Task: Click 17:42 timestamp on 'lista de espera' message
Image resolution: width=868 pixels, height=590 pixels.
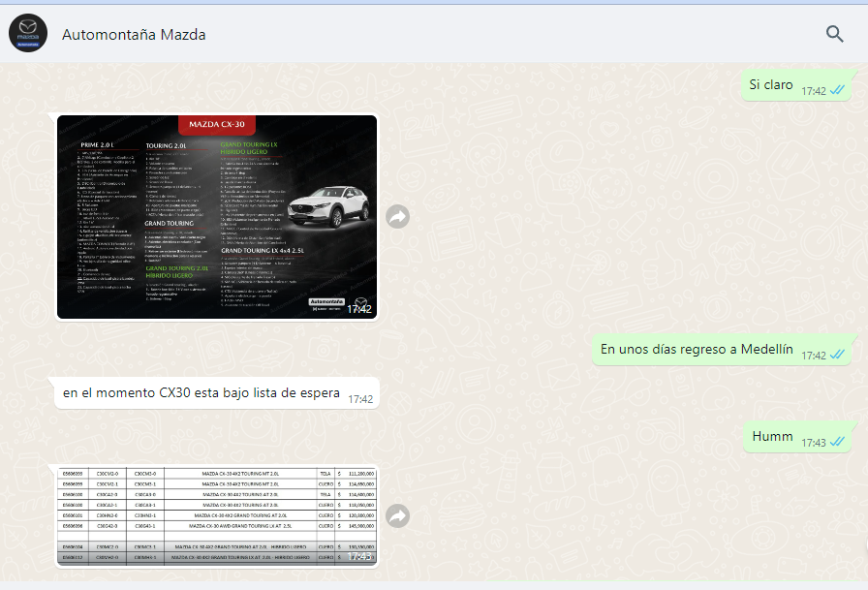Action: (x=360, y=399)
